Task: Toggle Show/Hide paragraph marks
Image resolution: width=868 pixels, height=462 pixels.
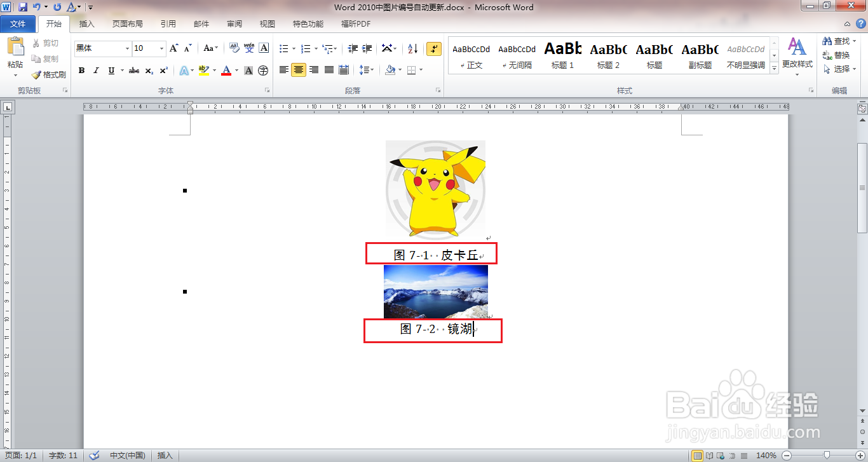Action: pos(434,48)
